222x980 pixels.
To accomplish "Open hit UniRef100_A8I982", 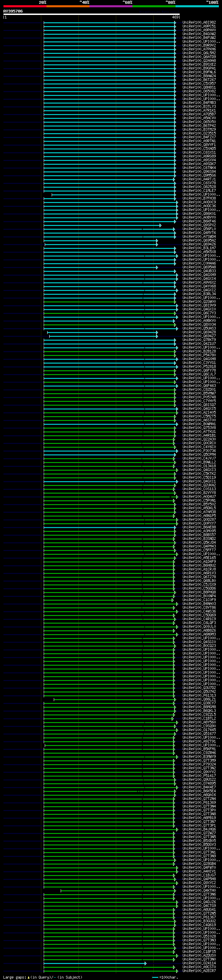I will pyautogui.click(x=199, y=23).
